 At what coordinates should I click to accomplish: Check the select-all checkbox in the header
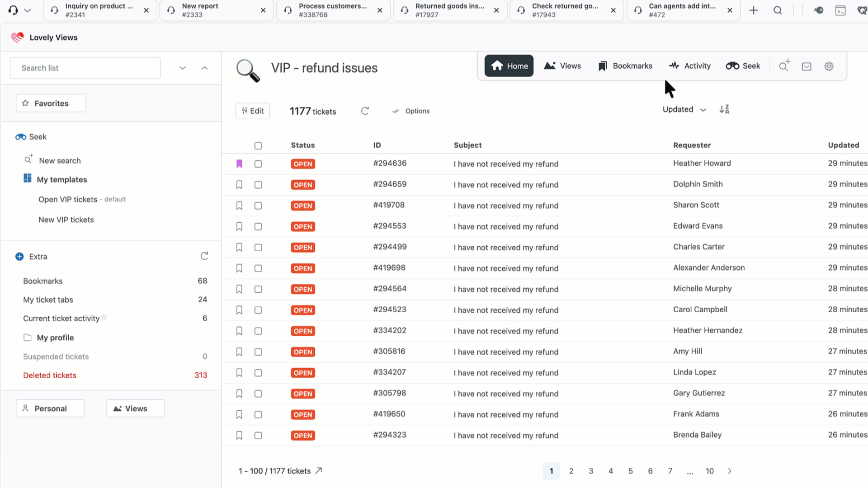(x=258, y=145)
